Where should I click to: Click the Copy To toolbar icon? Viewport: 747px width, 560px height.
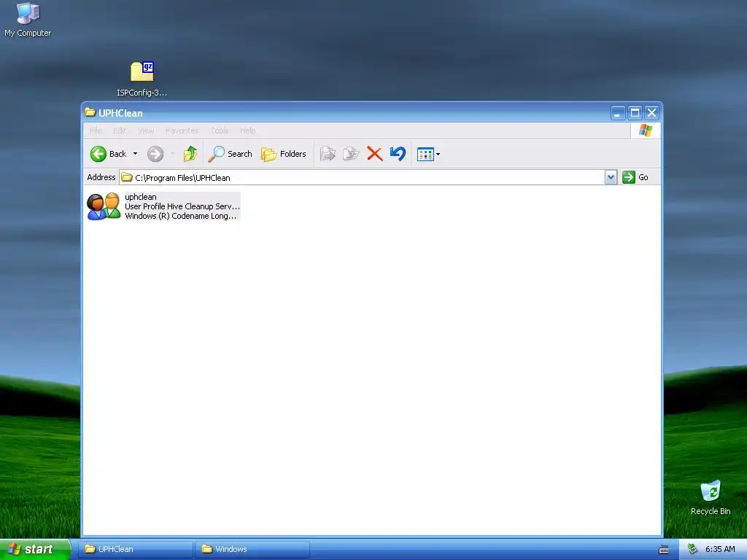click(351, 154)
